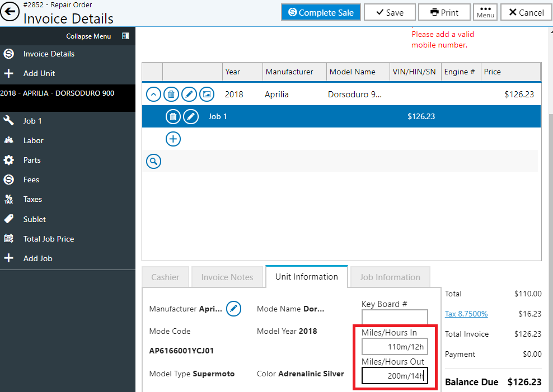Open the Tax 8.7500% link

coord(466,314)
